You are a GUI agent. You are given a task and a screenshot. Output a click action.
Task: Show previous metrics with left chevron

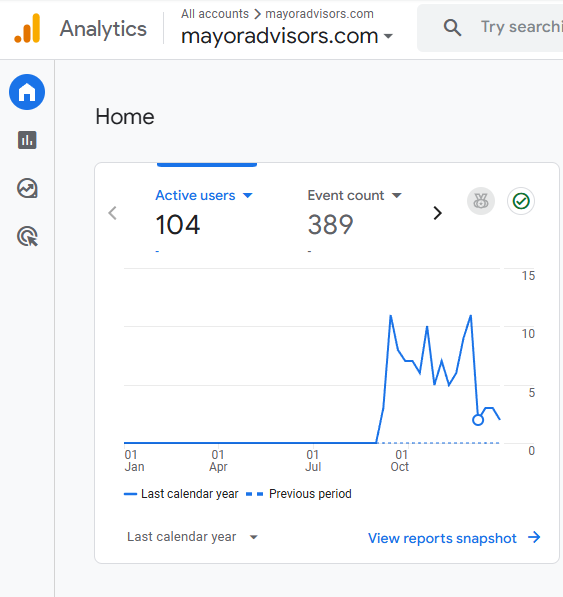point(112,213)
